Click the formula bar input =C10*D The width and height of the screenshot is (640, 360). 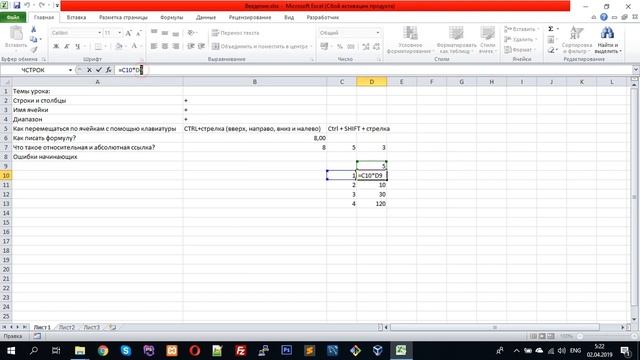click(x=374, y=70)
